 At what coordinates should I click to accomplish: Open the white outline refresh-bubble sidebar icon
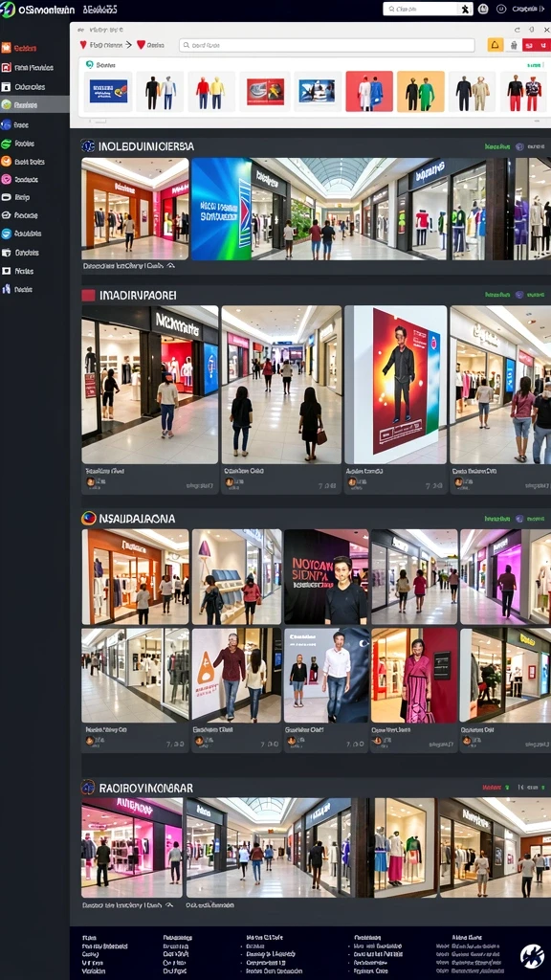pos(7,215)
